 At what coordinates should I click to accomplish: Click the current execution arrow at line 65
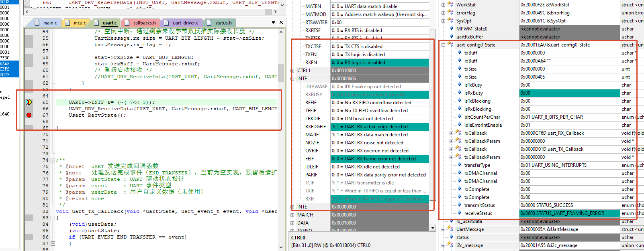pos(29,102)
